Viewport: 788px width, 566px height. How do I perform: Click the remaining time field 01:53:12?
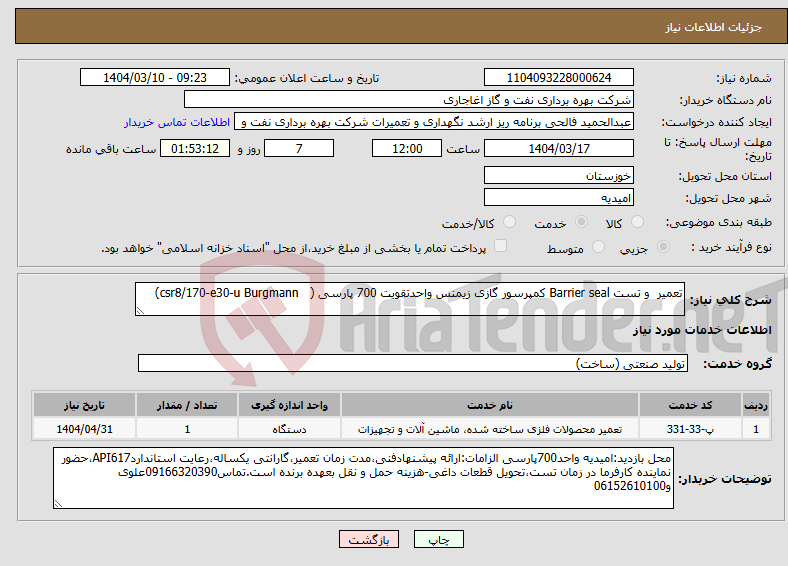[x=195, y=148]
